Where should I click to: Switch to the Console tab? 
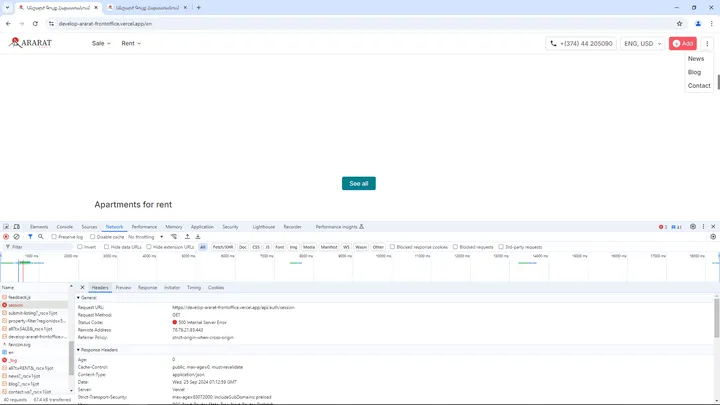click(64, 227)
